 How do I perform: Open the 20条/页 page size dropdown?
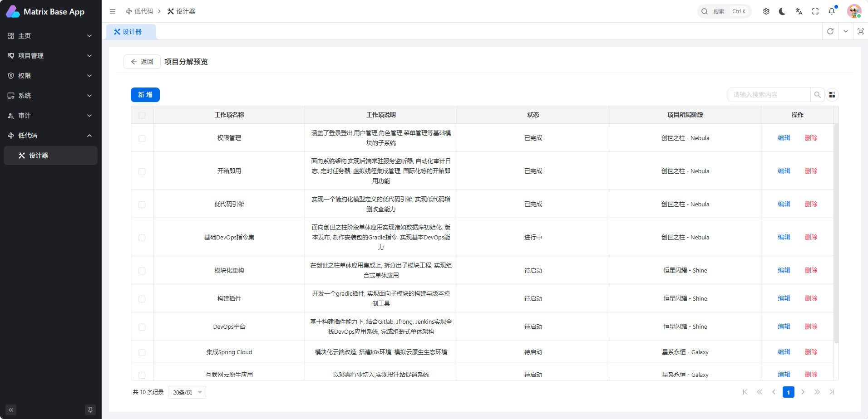click(x=187, y=392)
